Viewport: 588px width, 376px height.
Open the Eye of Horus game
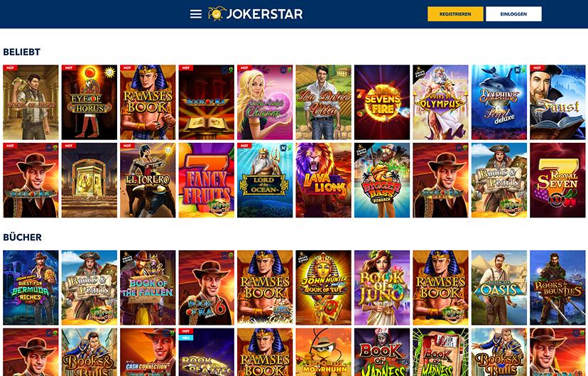click(x=89, y=102)
